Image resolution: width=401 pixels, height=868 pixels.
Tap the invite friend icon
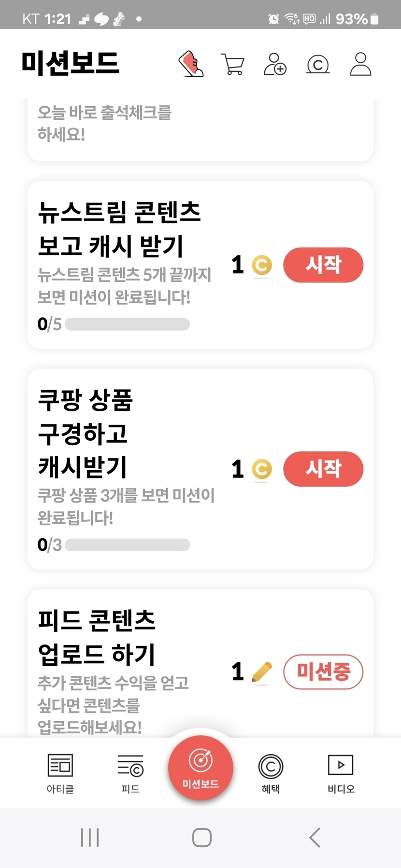pos(275,64)
